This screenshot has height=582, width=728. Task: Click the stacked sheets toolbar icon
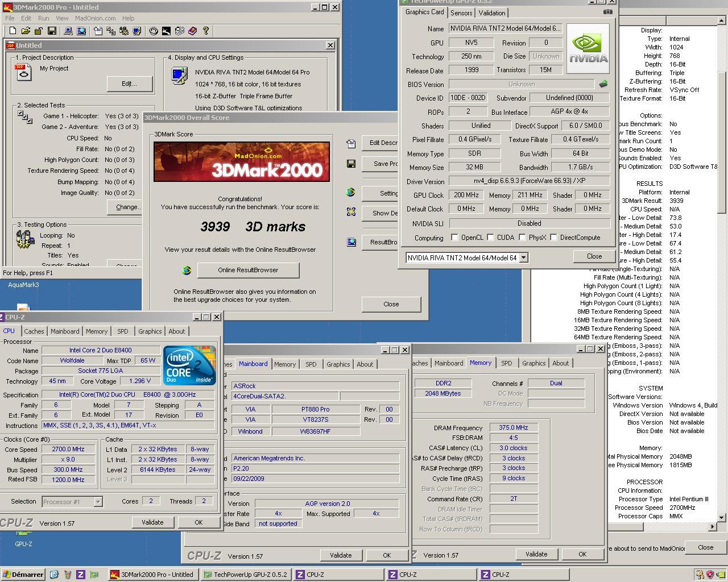[179, 31]
